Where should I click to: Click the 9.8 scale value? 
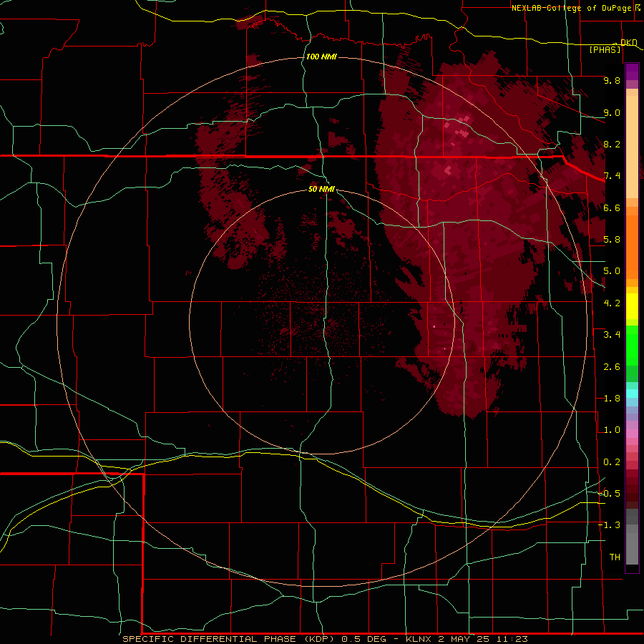click(612, 80)
